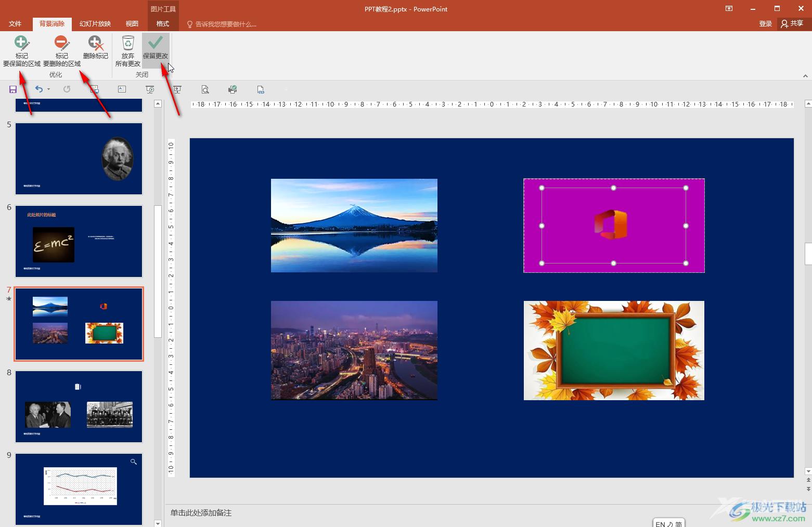Start slideshow from beginning icon
The width and height of the screenshot is (812, 527).
point(150,89)
